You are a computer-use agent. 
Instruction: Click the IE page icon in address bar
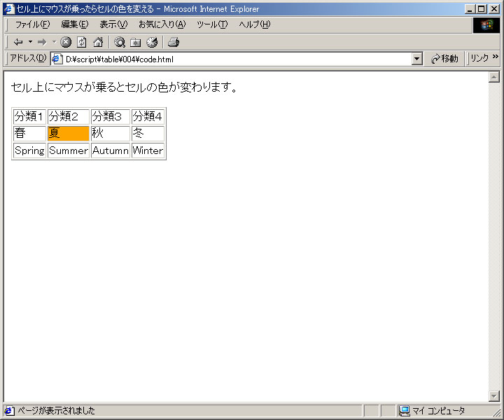pos(57,59)
